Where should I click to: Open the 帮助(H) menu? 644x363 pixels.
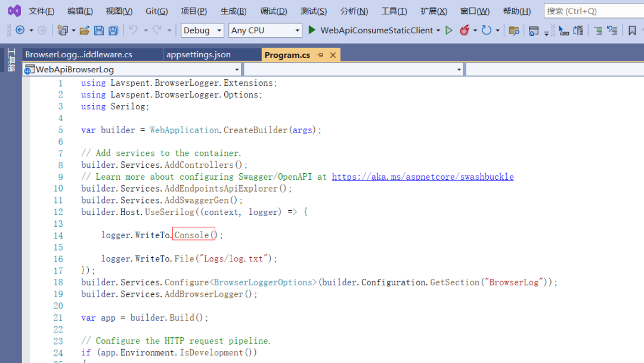click(x=517, y=11)
